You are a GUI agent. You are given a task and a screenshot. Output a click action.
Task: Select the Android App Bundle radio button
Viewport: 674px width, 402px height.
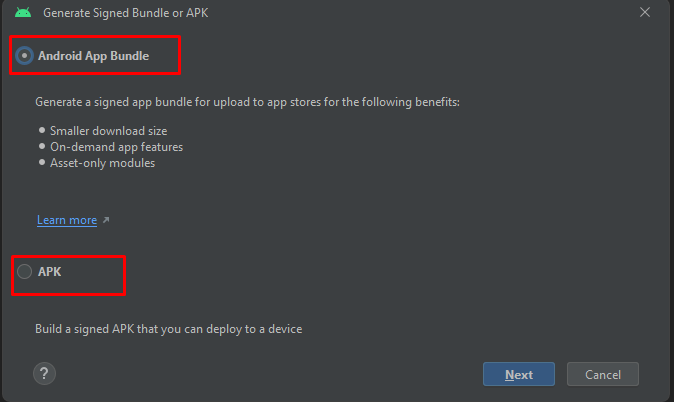tap(25, 56)
